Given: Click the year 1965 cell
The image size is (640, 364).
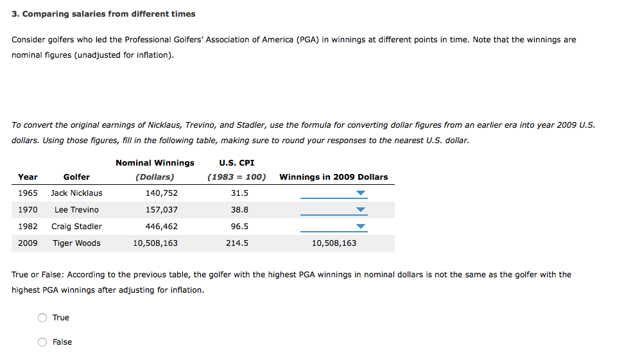Looking at the screenshot, I should [28, 193].
